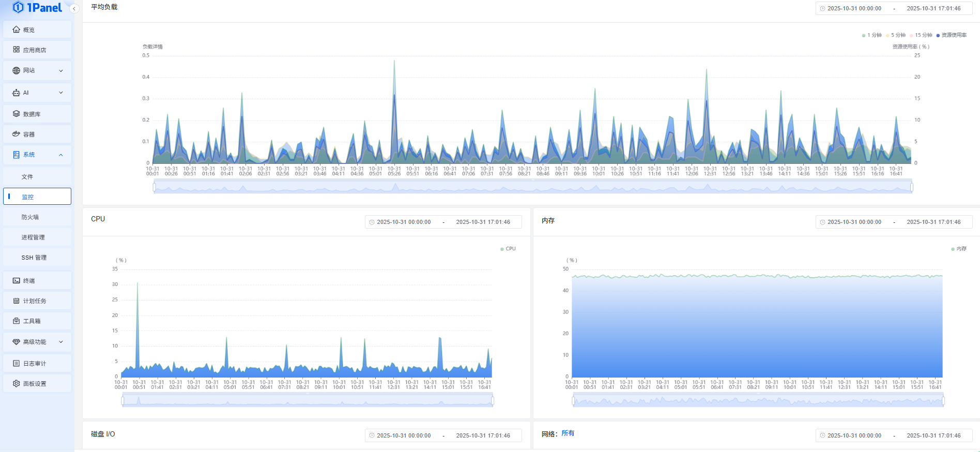Click the 平均负载 start date field

[x=854, y=8]
